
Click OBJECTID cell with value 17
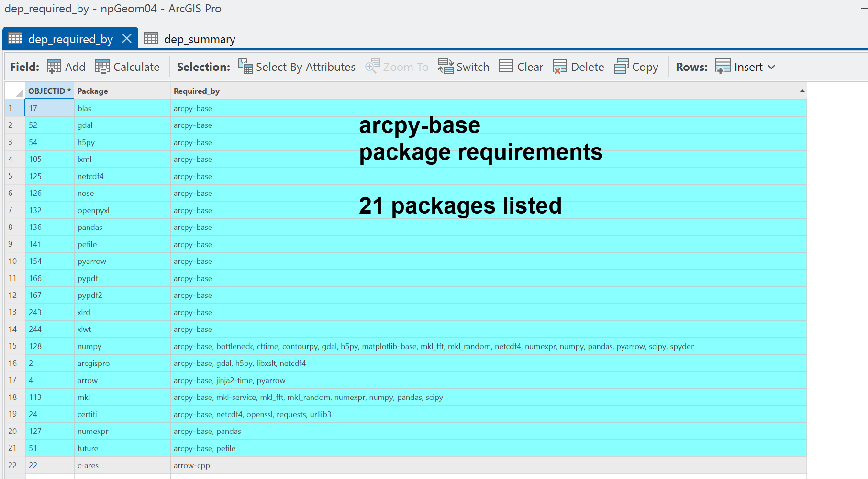click(x=50, y=108)
